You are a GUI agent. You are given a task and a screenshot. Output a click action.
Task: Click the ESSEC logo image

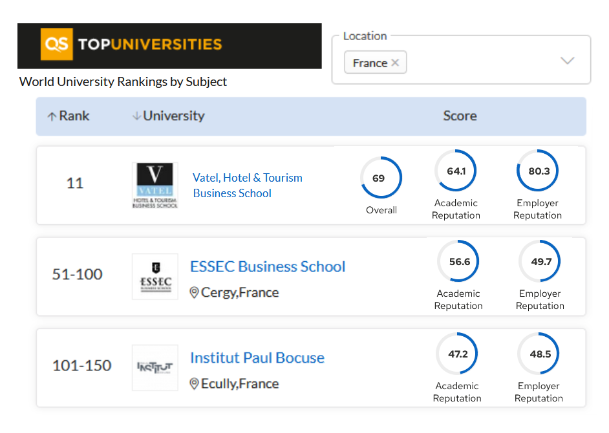(x=155, y=276)
